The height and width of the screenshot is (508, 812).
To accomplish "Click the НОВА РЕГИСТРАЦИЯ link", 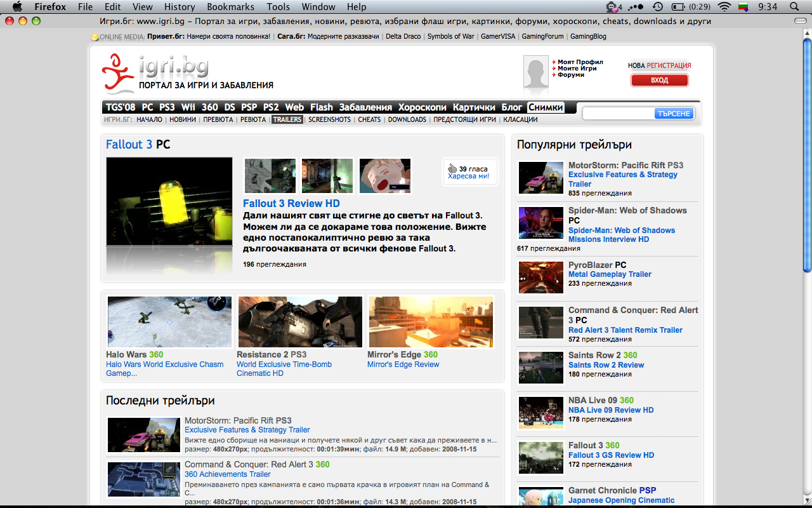I will point(660,65).
